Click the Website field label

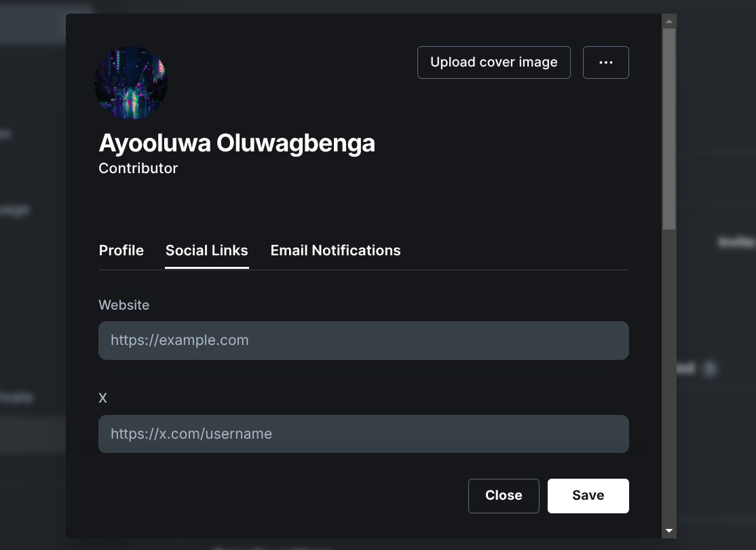coord(124,305)
